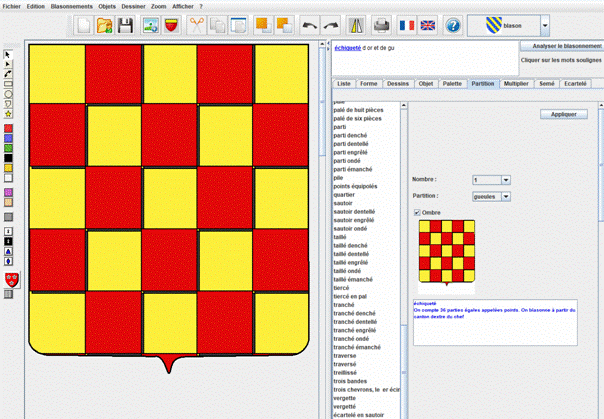Viewport: 604px width, 419px height.
Task: Switch language with the French flag icon
Action: click(x=405, y=25)
